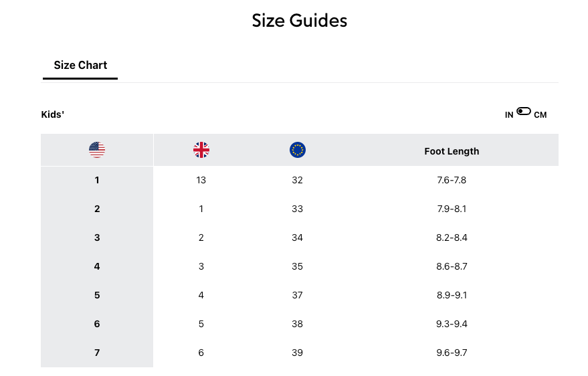Select US size 1 row header
This screenshot has width=588, height=376.
pos(97,180)
